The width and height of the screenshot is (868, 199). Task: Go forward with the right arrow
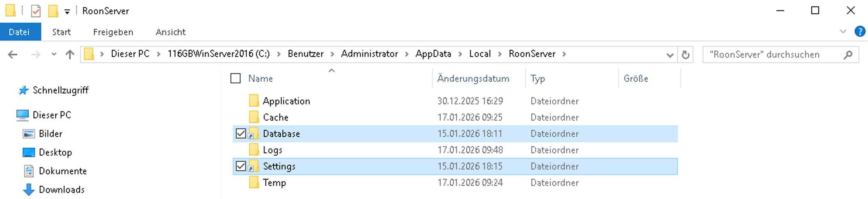36,54
